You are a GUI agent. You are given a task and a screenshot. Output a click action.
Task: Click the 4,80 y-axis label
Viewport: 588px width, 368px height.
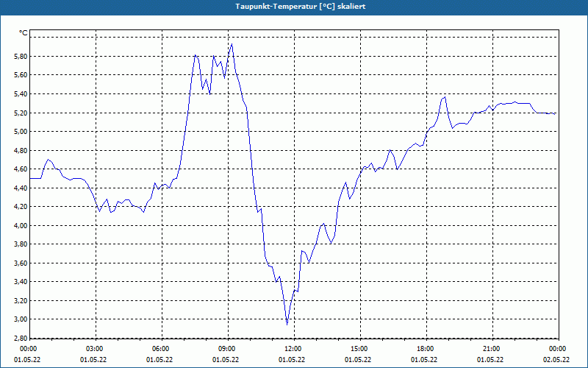(x=21, y=150)
